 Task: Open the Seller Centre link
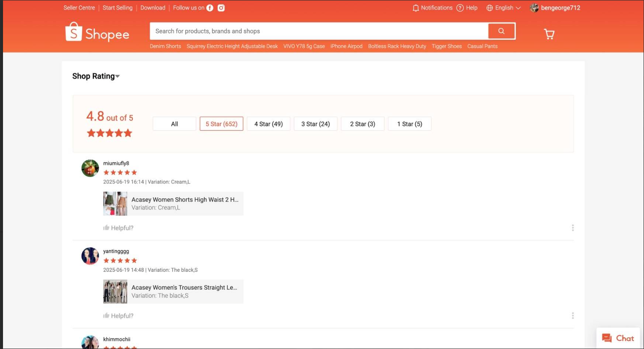[79, 8]
